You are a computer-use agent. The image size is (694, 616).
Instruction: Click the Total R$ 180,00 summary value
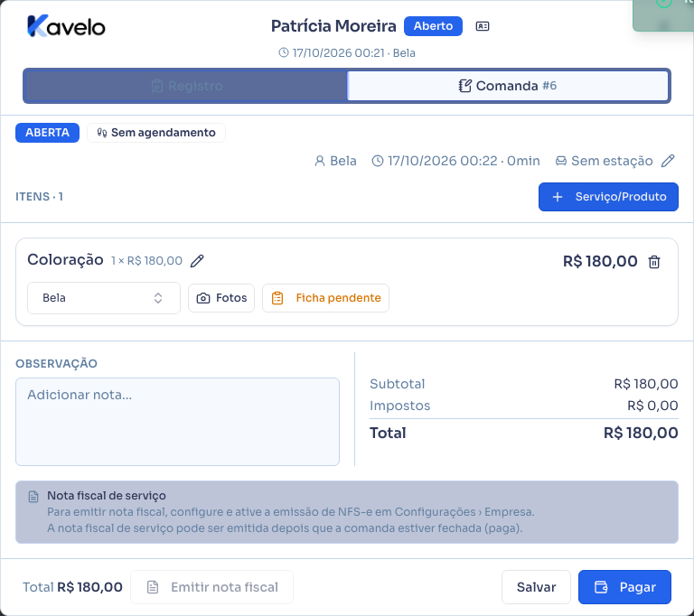coord(641,433)
